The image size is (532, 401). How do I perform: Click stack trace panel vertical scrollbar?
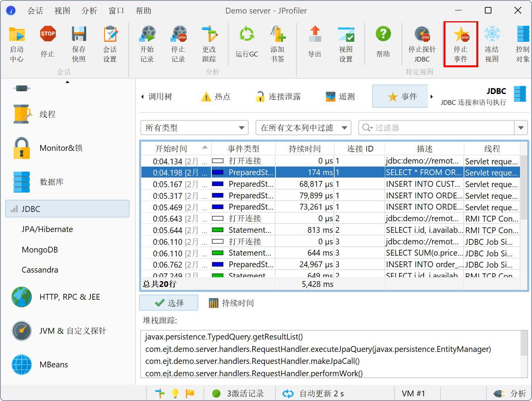[x=524, y=343]
